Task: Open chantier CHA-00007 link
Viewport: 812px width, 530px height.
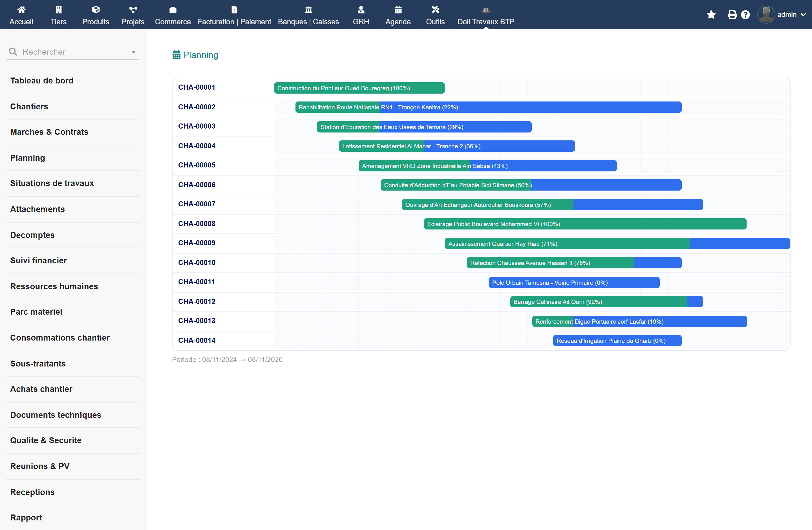Action: [197, 204]
